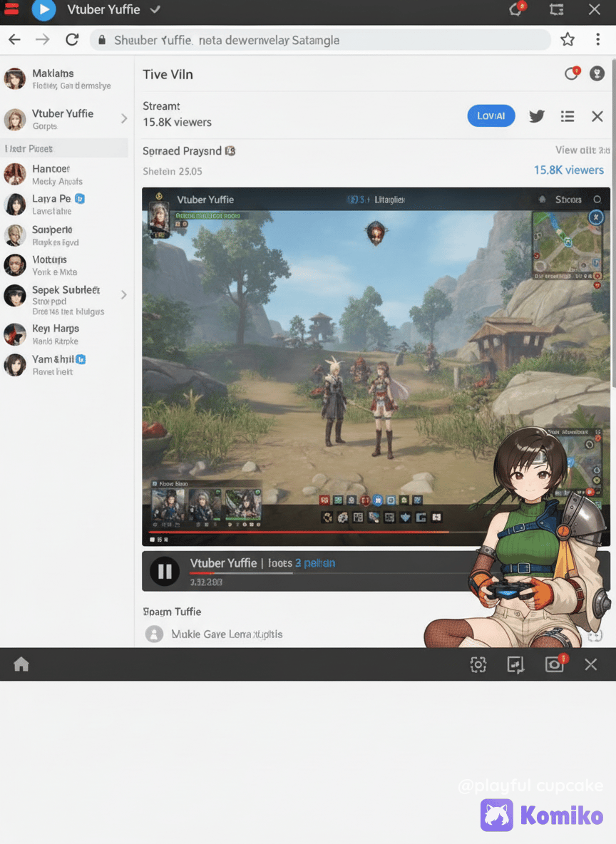The width and height of the screenshot is (616, 844).
Task: Open Yam&hjil in sidebar list
Action: click(x=65, y=364)
